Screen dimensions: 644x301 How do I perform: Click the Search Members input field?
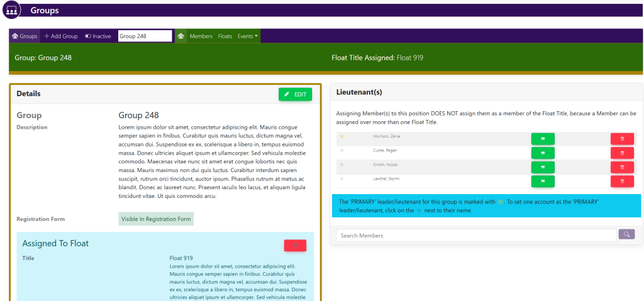pyautogui.click(x=476, y=236)
